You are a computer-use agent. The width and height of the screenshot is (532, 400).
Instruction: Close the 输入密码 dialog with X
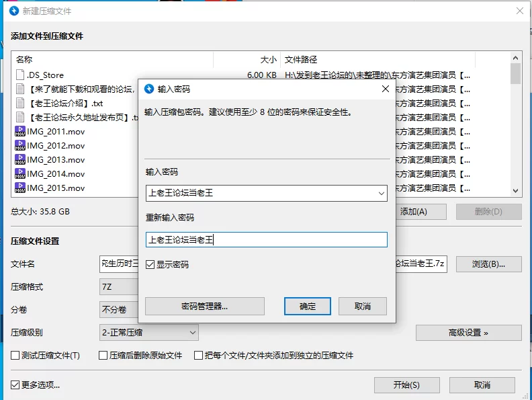[386, 89]
